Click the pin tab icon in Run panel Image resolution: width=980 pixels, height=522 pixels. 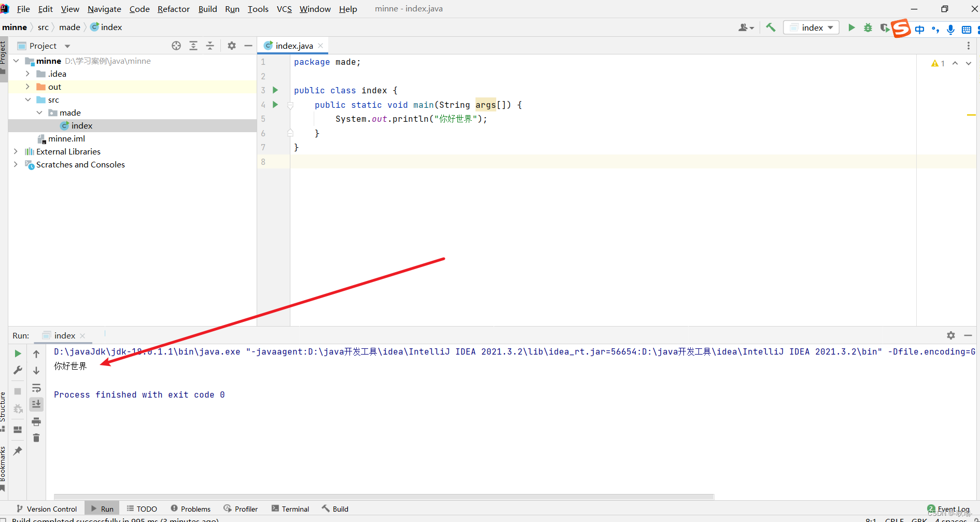click(18, 450)
